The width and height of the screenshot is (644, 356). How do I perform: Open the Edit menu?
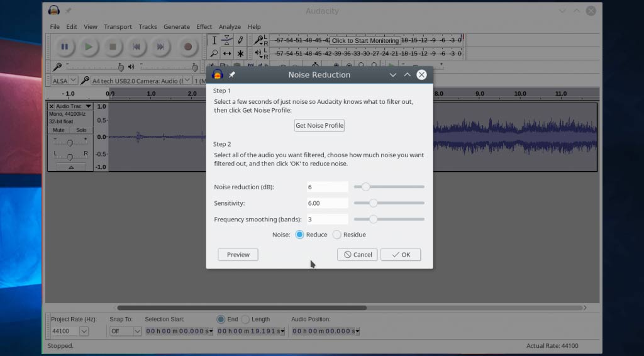click(72, 26)
